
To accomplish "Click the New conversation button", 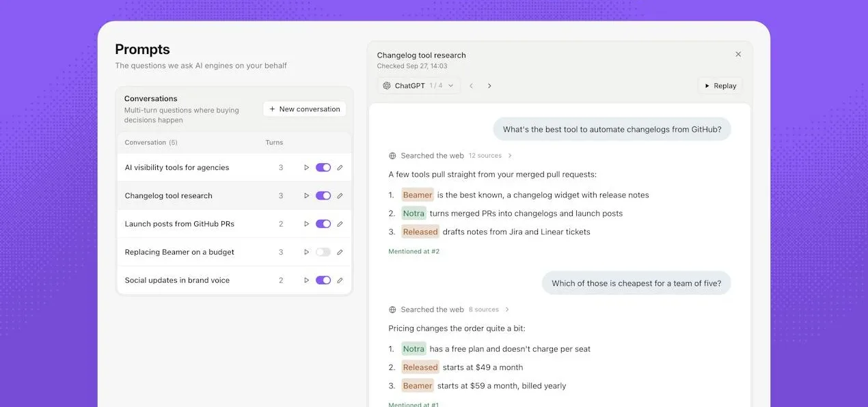I will pos(304,109).
